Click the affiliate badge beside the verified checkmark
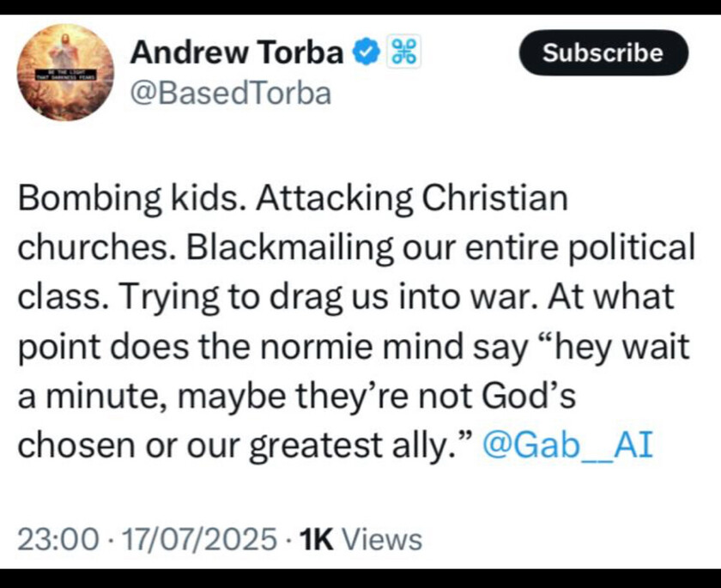 click(403, 53)
